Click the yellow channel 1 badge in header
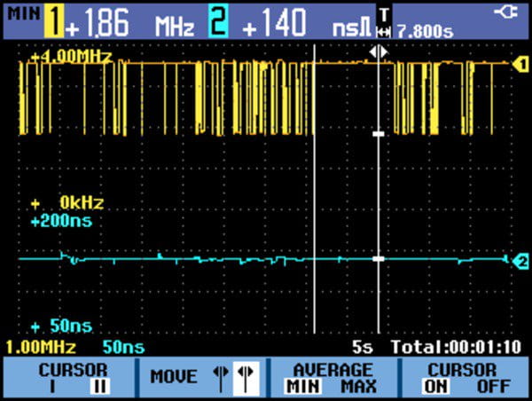532x401 pixels. (x=53, y=22)
